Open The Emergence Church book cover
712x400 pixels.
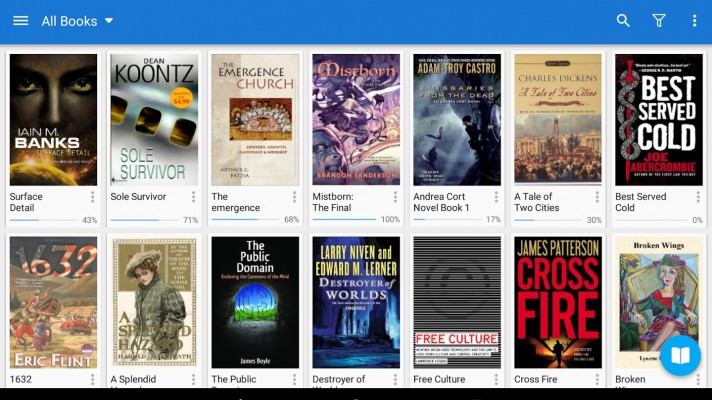[x=255, y=120]
